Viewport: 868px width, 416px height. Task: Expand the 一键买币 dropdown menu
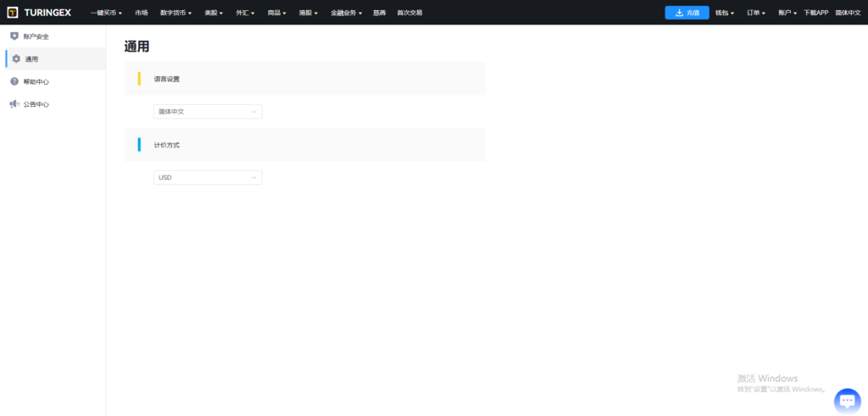[106, 13]
